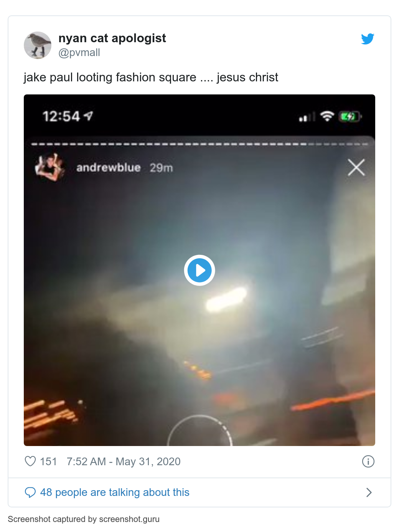Click the andrewblue story avatar
This screenshot has width=399, height=532.
49,167
